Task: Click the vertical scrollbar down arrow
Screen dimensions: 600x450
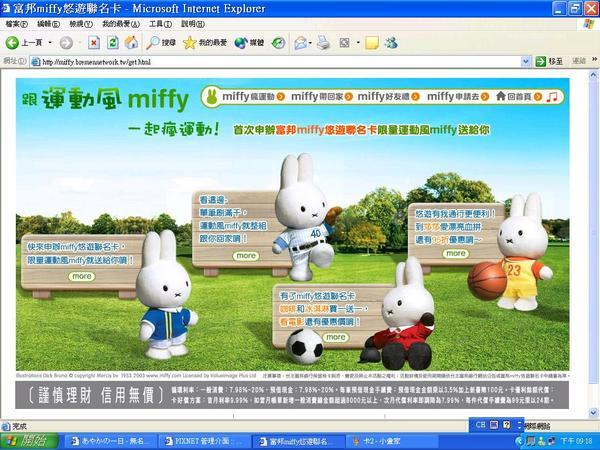Action: point(593,412)
